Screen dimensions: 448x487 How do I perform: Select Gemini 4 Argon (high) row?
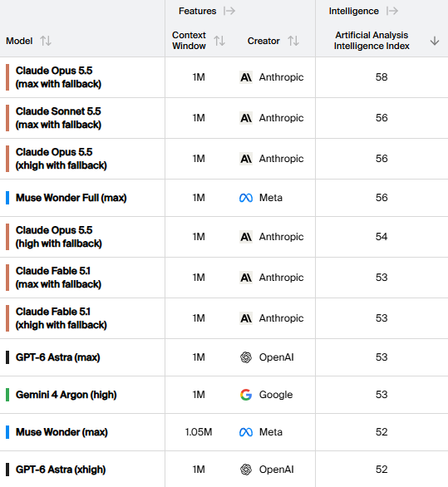pos(224,395)
